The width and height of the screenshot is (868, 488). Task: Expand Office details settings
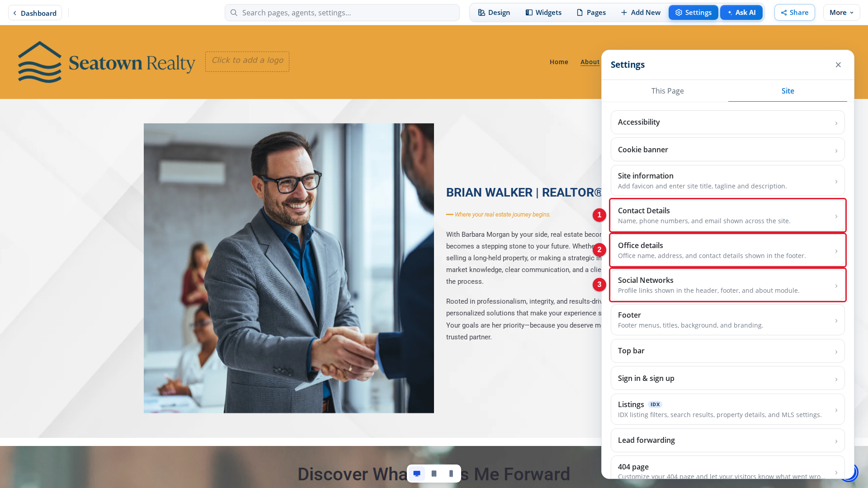coord(727,250)
